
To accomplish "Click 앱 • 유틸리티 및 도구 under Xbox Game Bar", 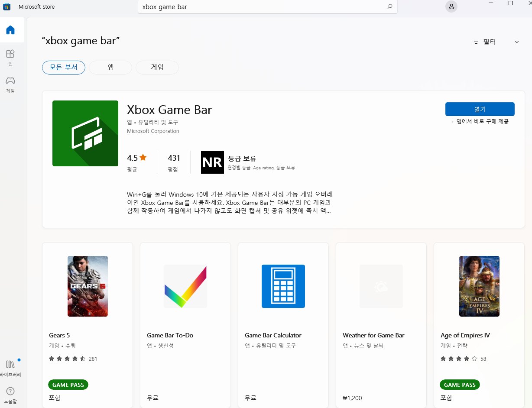I will coord(152,122).
